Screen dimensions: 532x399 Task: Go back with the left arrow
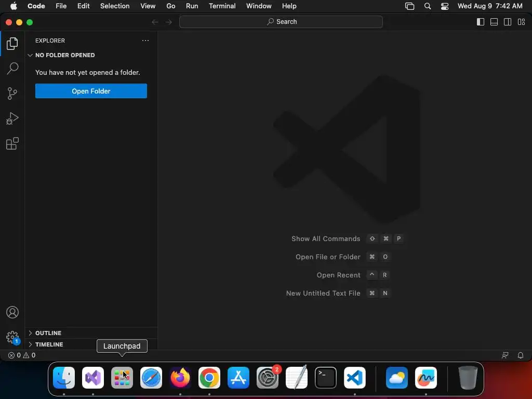click(x=155, y=22)
